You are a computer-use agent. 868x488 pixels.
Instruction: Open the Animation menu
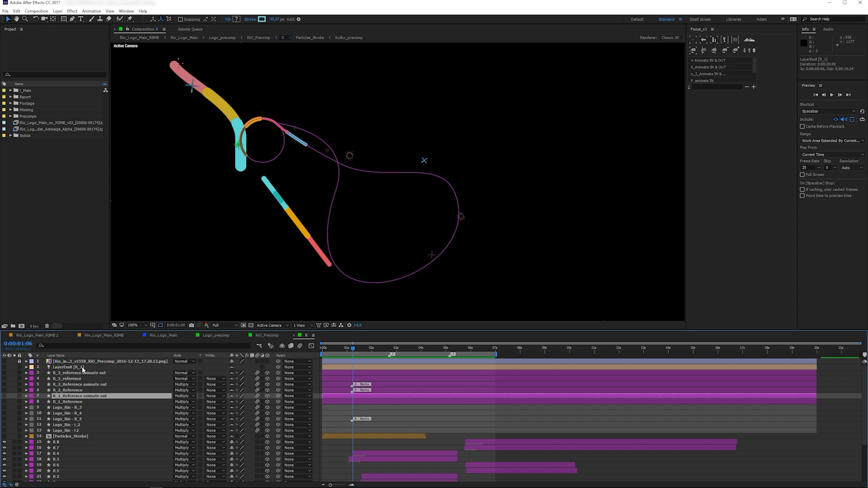pyautogui.click(x=91, y=11)
